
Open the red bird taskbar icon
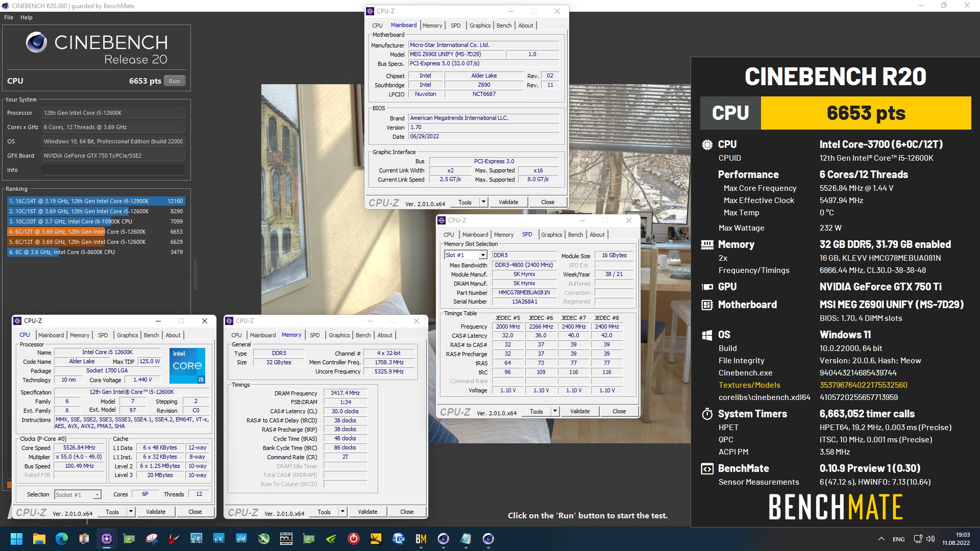click(174, 539)
